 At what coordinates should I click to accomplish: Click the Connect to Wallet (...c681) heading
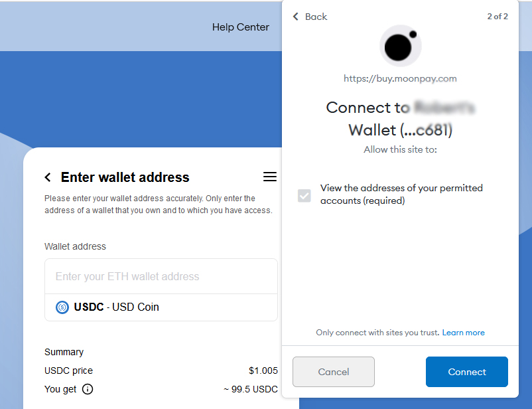click(401, 119)
